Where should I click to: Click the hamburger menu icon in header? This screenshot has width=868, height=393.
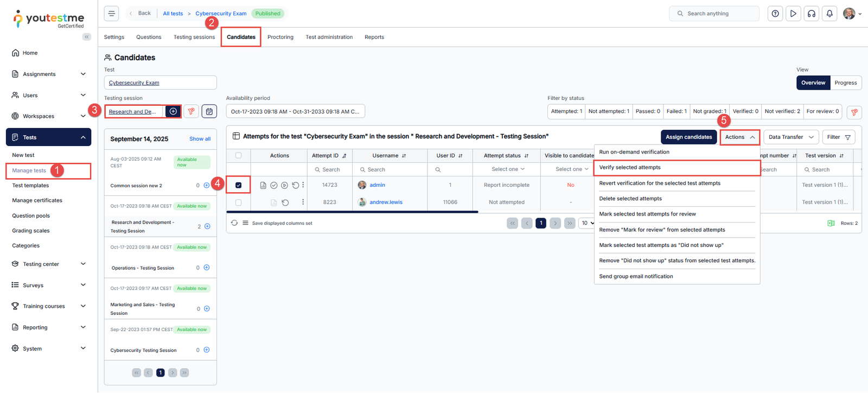(111, 14)
